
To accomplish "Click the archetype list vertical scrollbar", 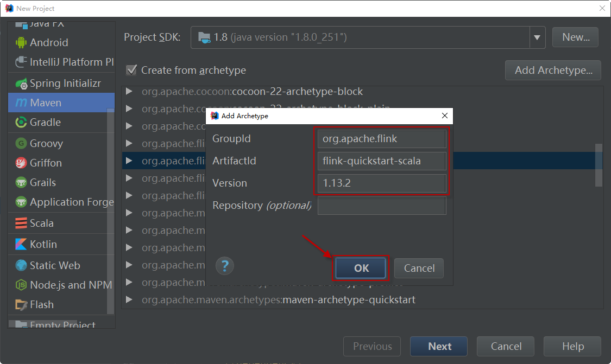I will point(599,165).
